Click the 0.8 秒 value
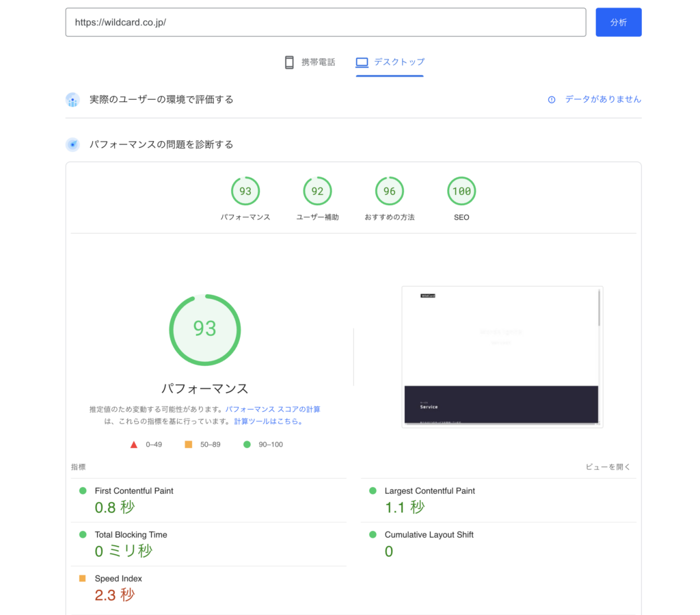This screenshot has width=700, height=615. [x=115, y=508]
